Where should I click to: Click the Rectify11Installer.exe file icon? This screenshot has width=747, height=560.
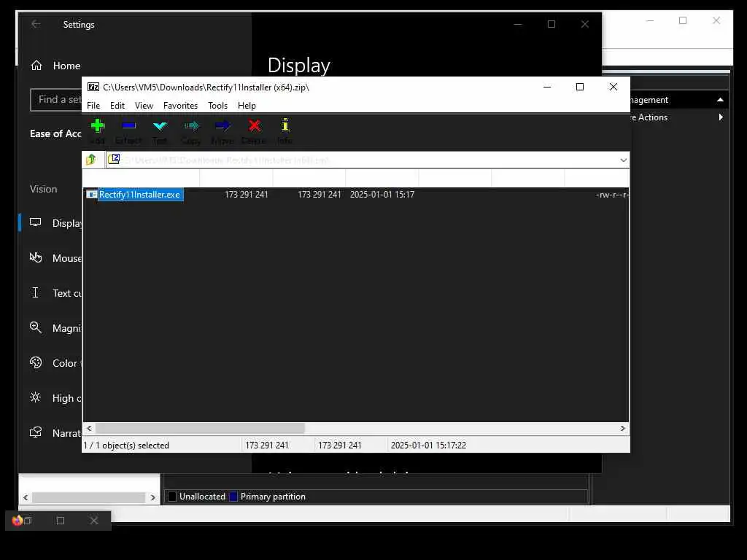pos(92,194)
